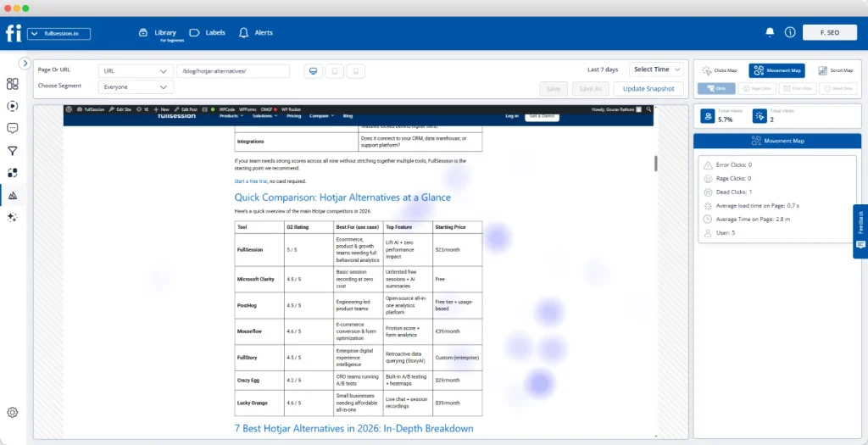Open the funnel icon in left sidebar

[x=12, y=151]
